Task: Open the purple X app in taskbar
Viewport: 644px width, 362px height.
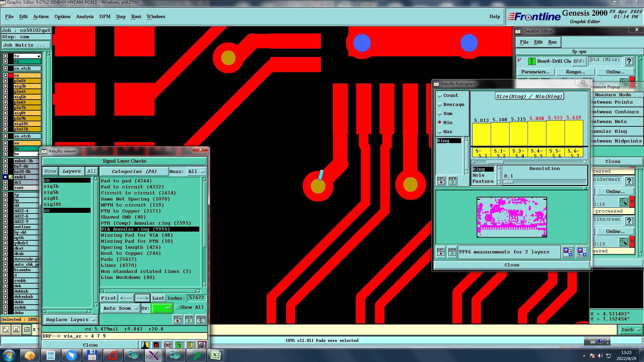Action: point(153,355)
